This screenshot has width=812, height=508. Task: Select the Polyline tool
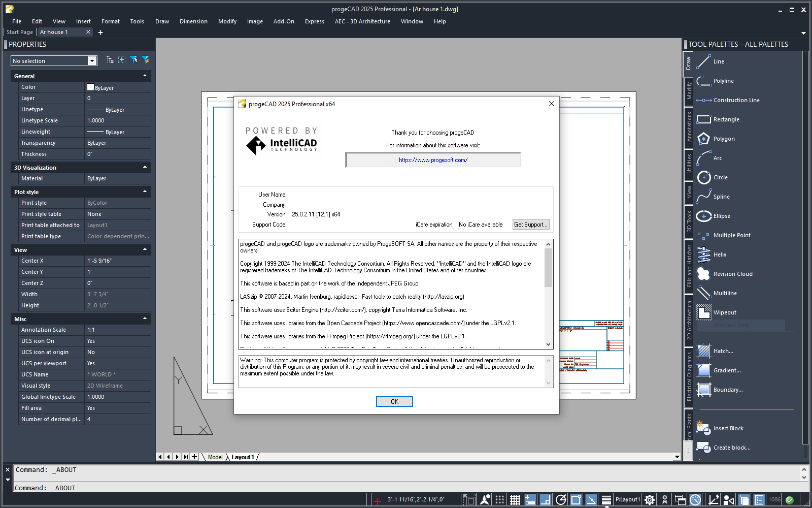[723, 81]
